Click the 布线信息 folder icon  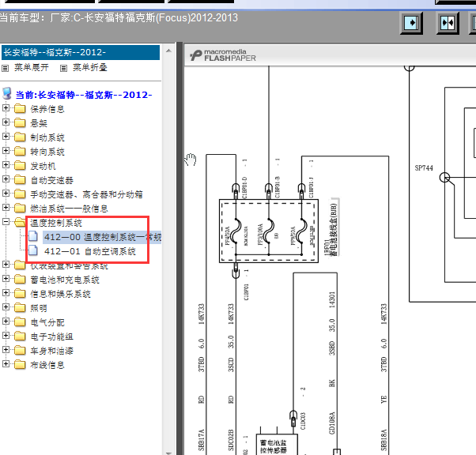(x=20, y=364)
